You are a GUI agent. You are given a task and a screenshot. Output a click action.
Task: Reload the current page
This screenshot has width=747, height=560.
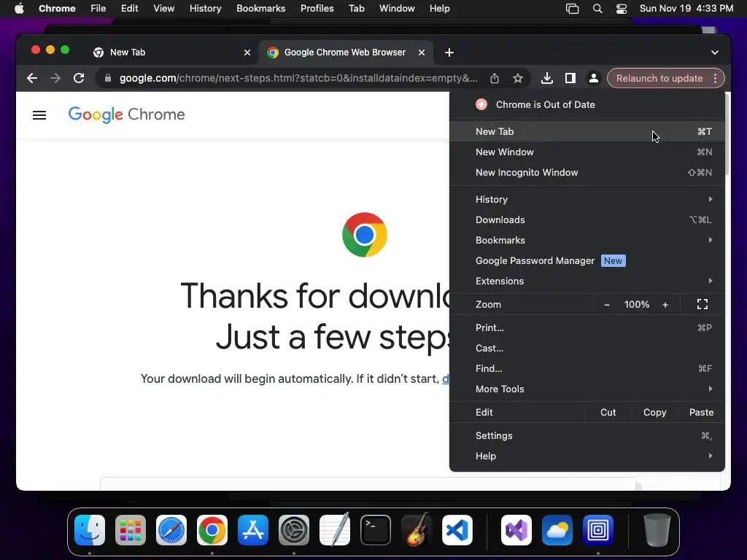[79, 78]
